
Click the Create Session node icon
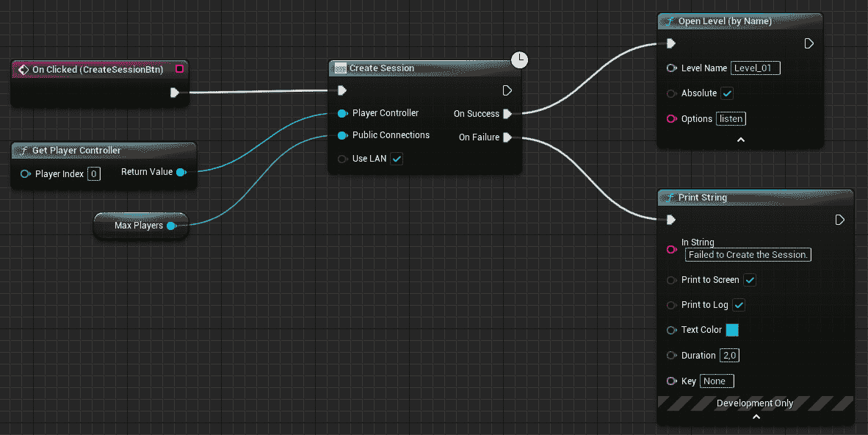(x=341, y=69)
